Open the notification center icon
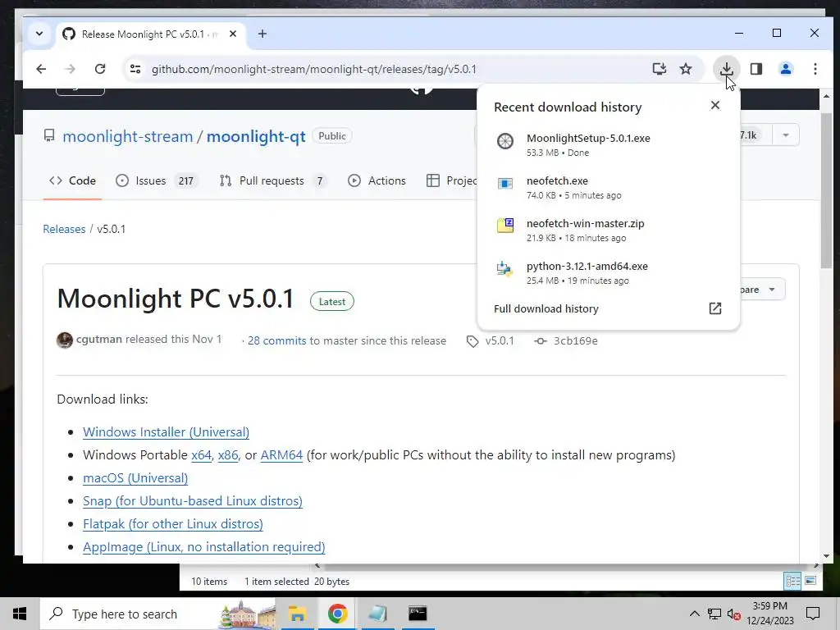This screenshot has height=630, width=840. pos(813,614)
